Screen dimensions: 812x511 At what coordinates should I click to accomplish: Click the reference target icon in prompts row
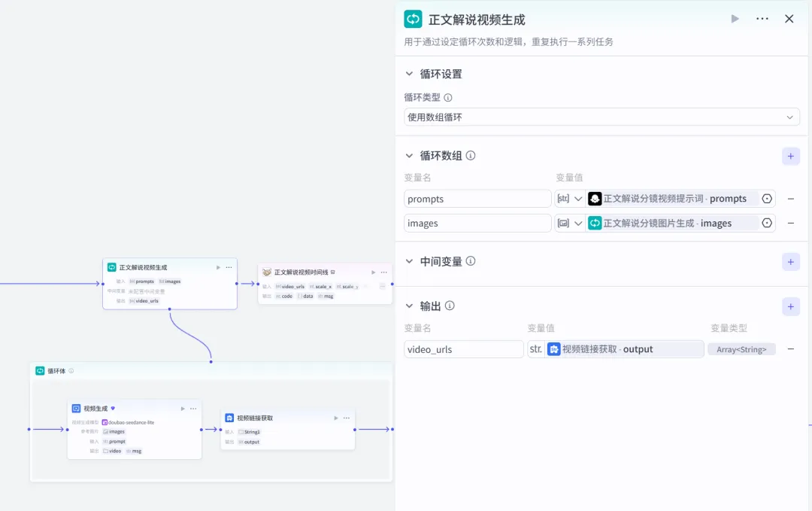click(767, 199)
